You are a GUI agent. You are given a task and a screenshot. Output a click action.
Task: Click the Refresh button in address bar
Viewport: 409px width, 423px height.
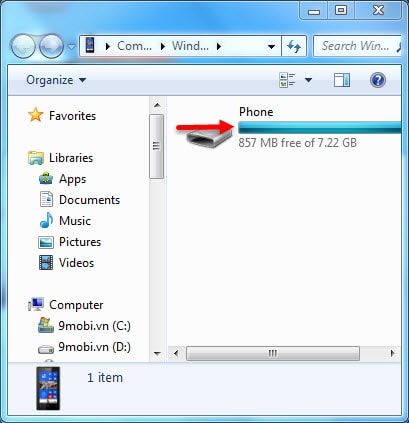(x=294, y=46)
